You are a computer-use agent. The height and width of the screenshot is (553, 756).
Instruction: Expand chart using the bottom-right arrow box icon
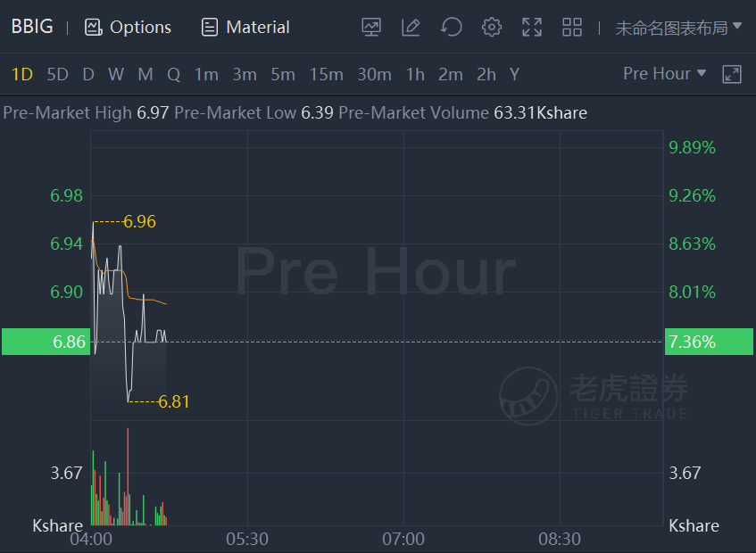tap(731, 74)
